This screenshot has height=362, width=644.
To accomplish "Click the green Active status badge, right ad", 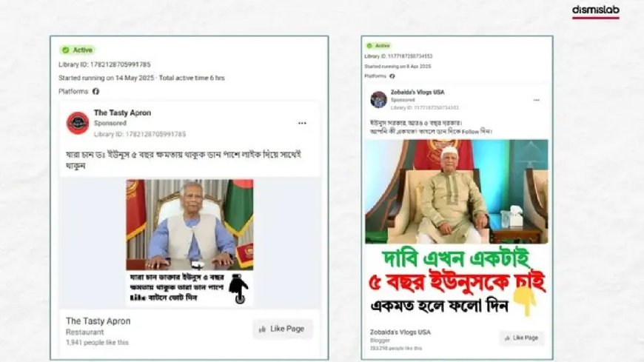I will pos(378,46).
